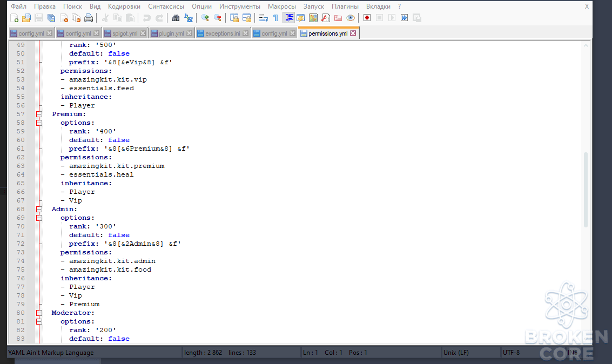Open Find with the binoculars icon
Screen dimensions: 612x364
pyautogui.click(x=176, y=18)
